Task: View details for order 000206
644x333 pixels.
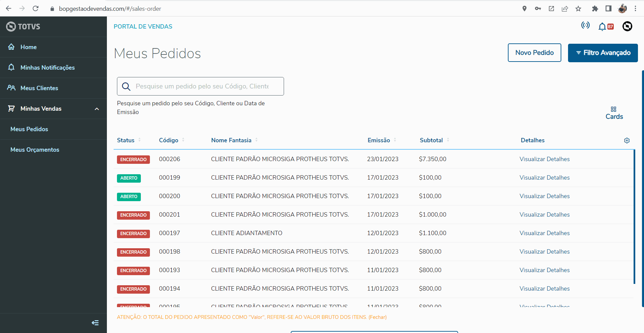Action: point(545,159)
